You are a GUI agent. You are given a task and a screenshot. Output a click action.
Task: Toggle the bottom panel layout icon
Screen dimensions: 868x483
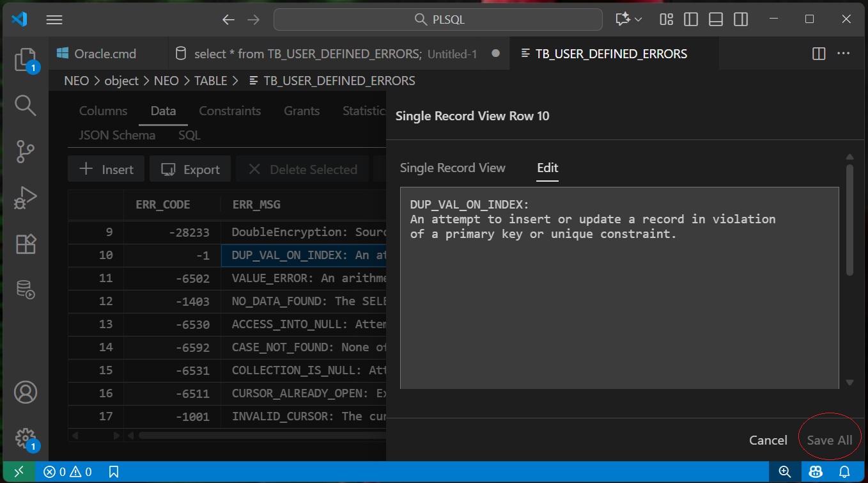[716, 19]
